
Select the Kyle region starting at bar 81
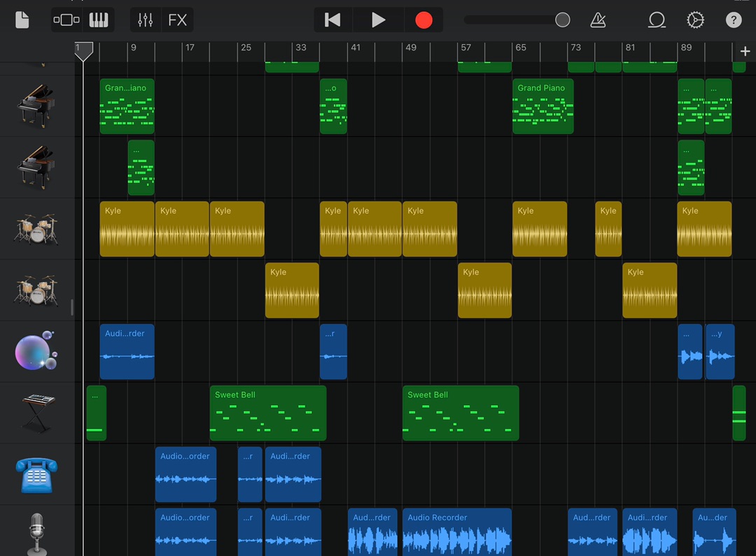click(x=650, y=291)
